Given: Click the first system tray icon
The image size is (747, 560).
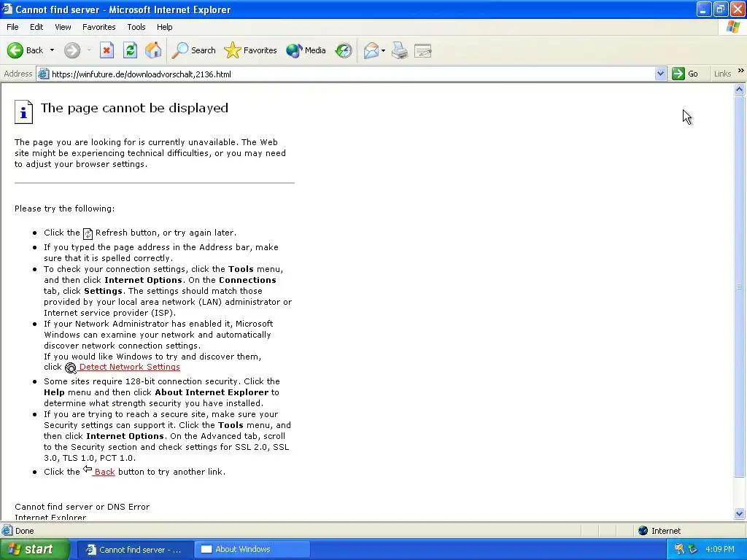Looking at the screenshot, I should 679,549.
